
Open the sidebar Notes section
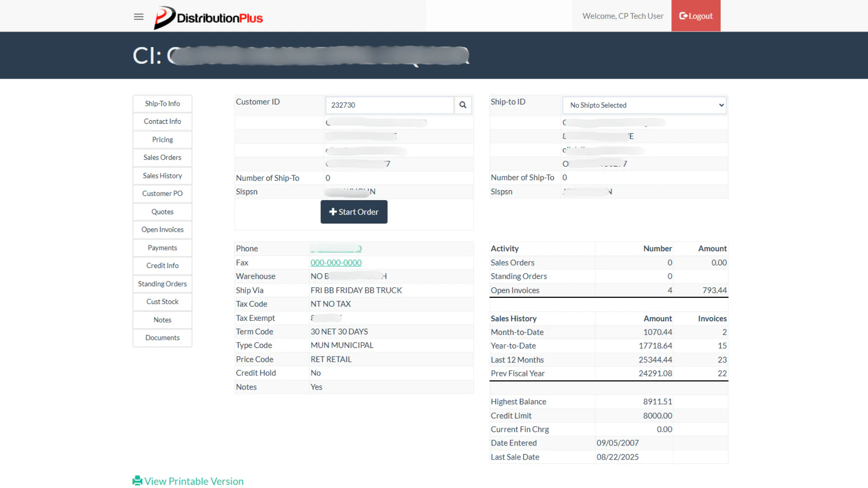pyautogui.click(x=162, y=320)
